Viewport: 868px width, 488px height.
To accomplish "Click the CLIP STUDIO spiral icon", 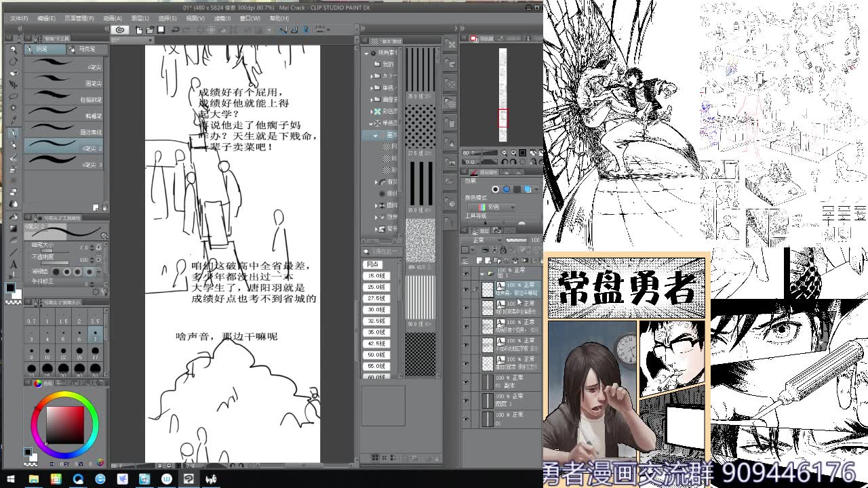I will click(x=120, y=30).
